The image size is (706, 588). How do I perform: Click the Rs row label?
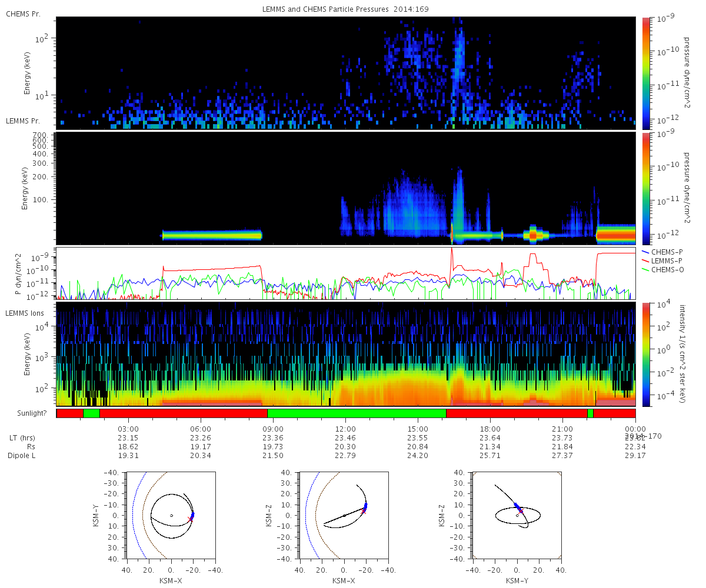coord(22,447)
